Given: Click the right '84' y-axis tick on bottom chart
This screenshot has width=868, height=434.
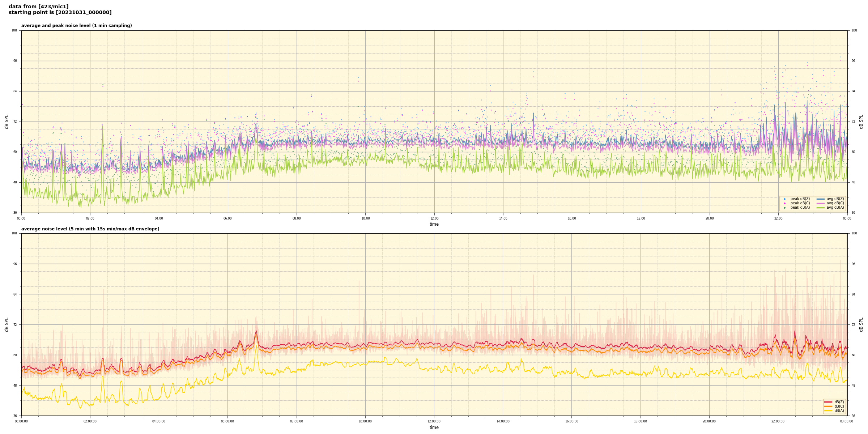Looking at the screenshot, I should [854, 294].
